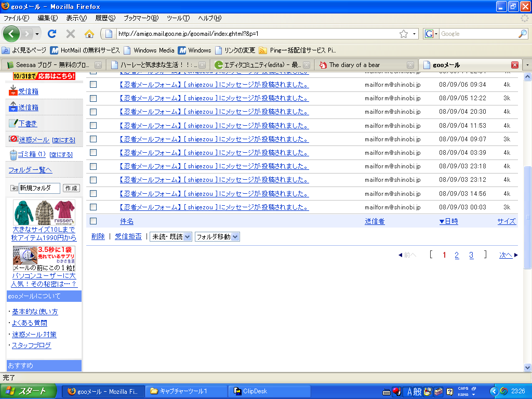Screen dimensions: 532x399
Task: Open the フォルダ移動 dropdown
Action: coord(217,236)
